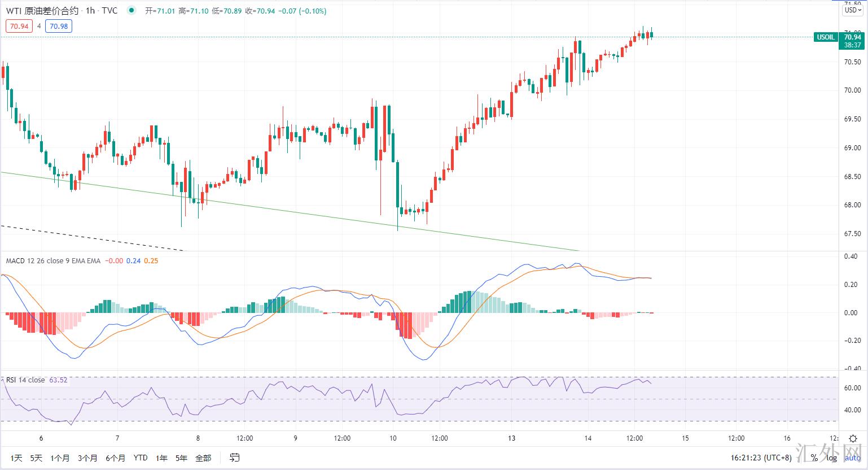Click the RSI 14 close legend
Screen dimensions: 868x470
pyautogui.click(x=25, y=380)
